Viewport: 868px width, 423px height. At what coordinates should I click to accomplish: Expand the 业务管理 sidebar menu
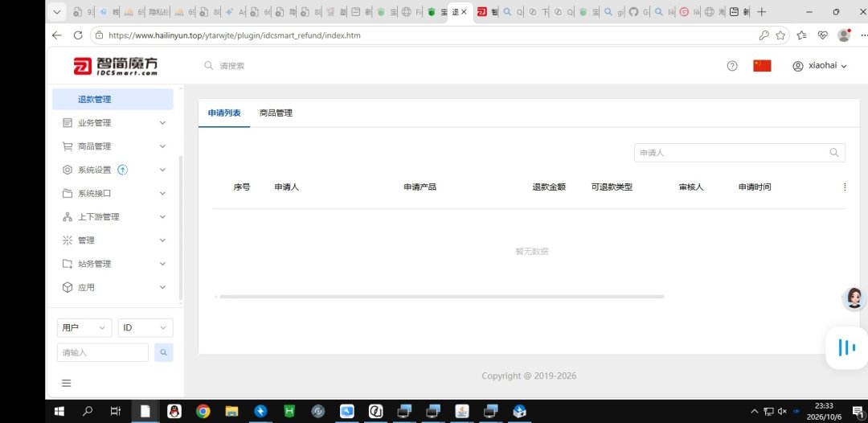coord(115,123)
